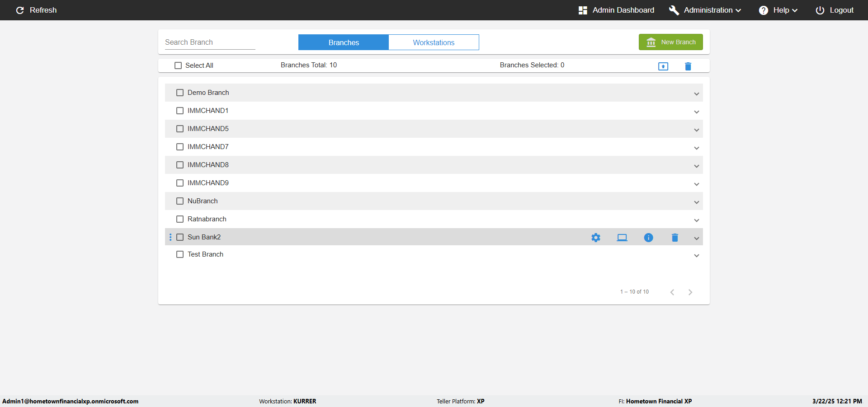Click the IMMCHAND1 branch name

click(x=208, y=111)
